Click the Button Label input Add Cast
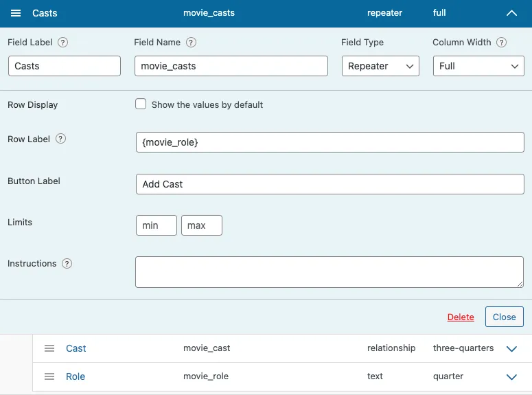 (329, 184)
